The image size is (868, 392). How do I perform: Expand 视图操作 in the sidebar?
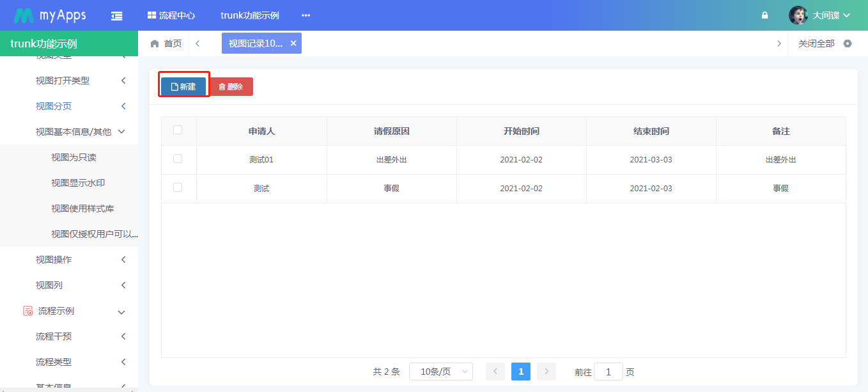tap(80, 260)
